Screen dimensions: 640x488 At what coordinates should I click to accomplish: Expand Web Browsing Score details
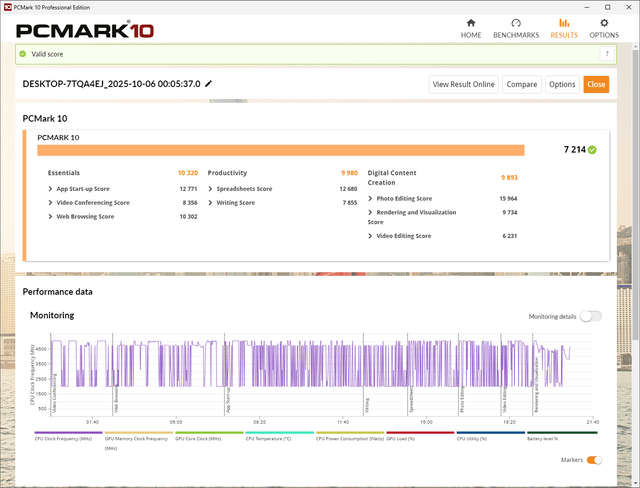pyautogui.click(x=50, y=217)
